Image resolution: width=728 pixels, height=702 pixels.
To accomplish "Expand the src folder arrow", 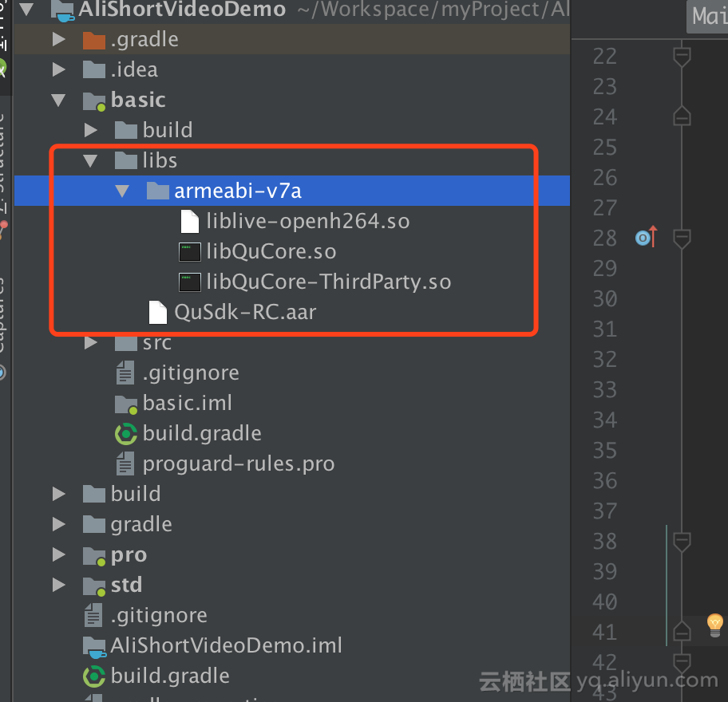I will point(90,342).
